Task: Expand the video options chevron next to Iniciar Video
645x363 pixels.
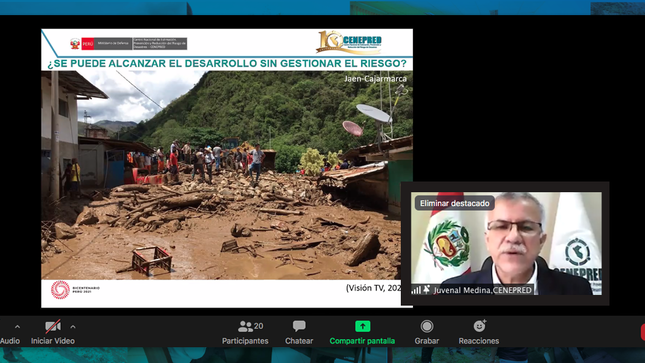Action: (x=73, y=327)
